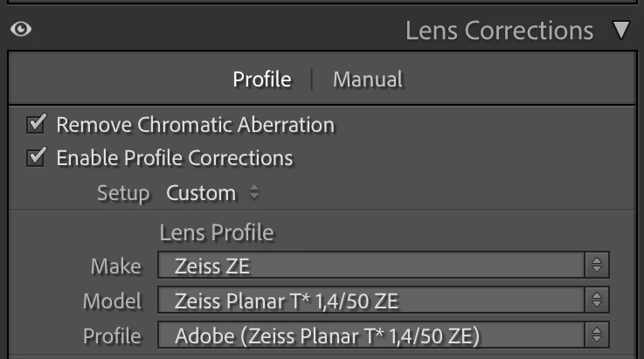
Task: Collapse the Lens Corrections panel triangle
Action: click(621, 30)
